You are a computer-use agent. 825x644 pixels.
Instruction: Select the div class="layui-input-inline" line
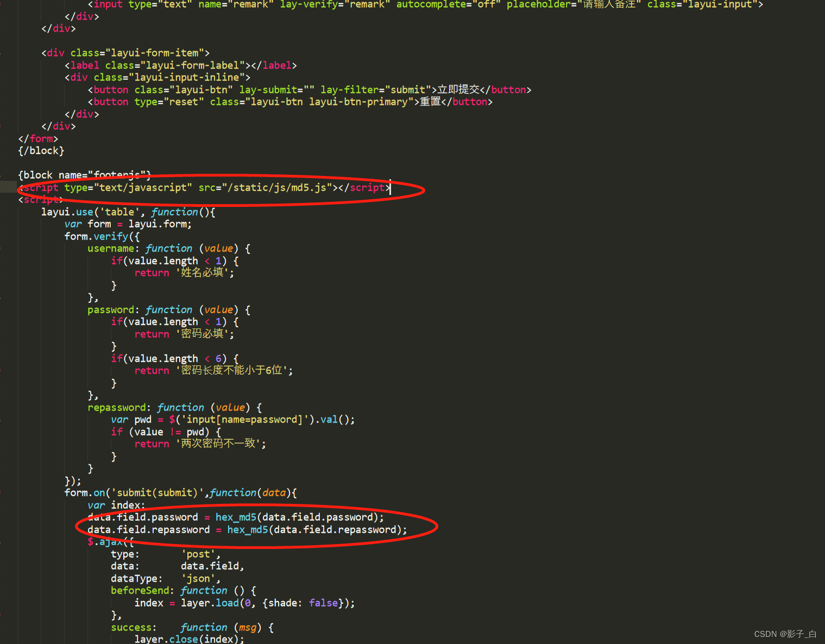(x=158, y=77)
